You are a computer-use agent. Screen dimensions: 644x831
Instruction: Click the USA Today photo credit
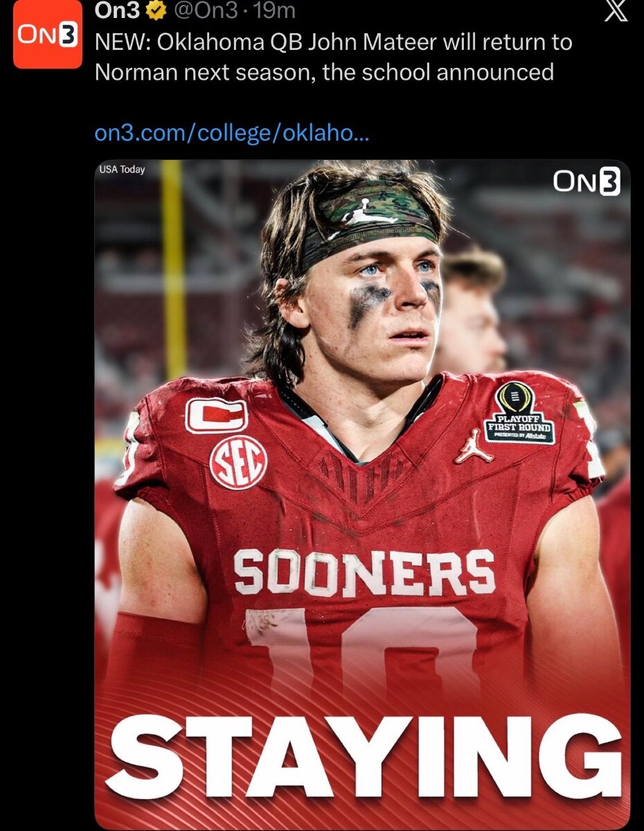[122, 170]
